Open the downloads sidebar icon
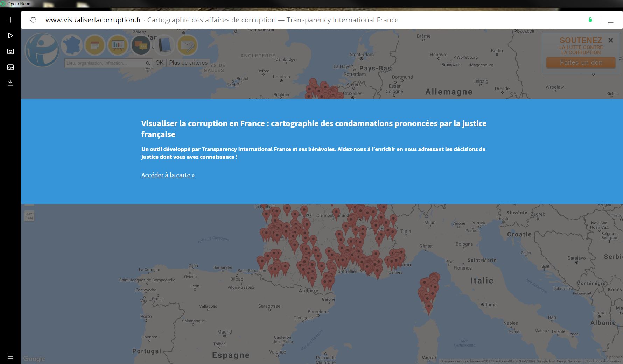This screenshot has width=623, height=364. pos(10,83)
